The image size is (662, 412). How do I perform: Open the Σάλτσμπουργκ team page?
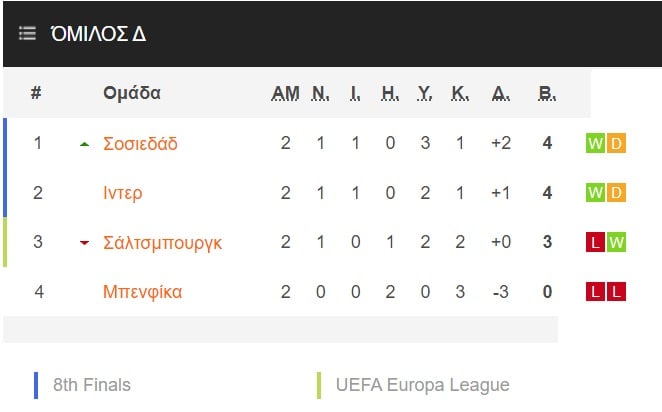163,243
